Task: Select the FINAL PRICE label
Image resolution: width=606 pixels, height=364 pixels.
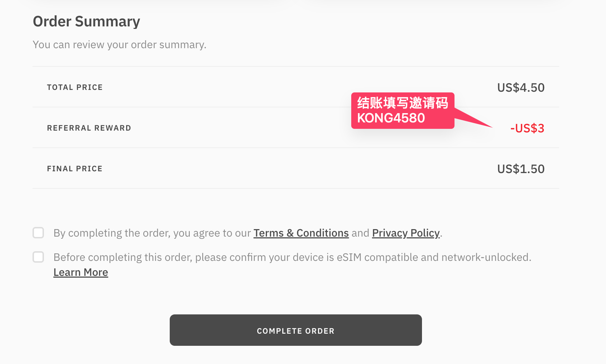Action: 75,169
